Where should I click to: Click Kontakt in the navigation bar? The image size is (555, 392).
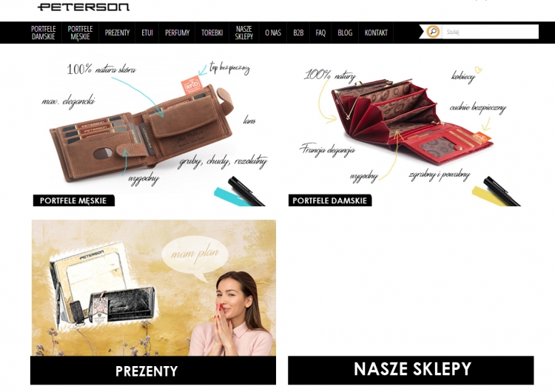[x=376, y=33]
